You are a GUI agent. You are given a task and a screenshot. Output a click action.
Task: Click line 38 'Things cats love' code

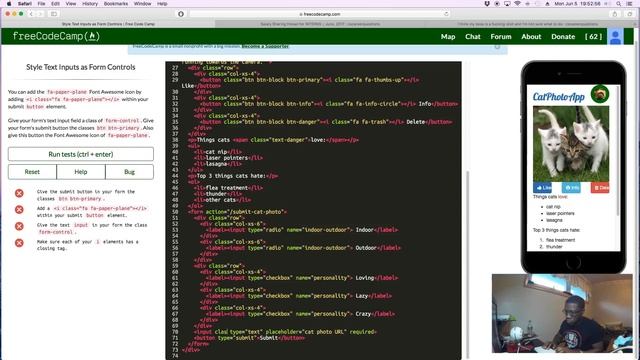(x=273, y=140)
